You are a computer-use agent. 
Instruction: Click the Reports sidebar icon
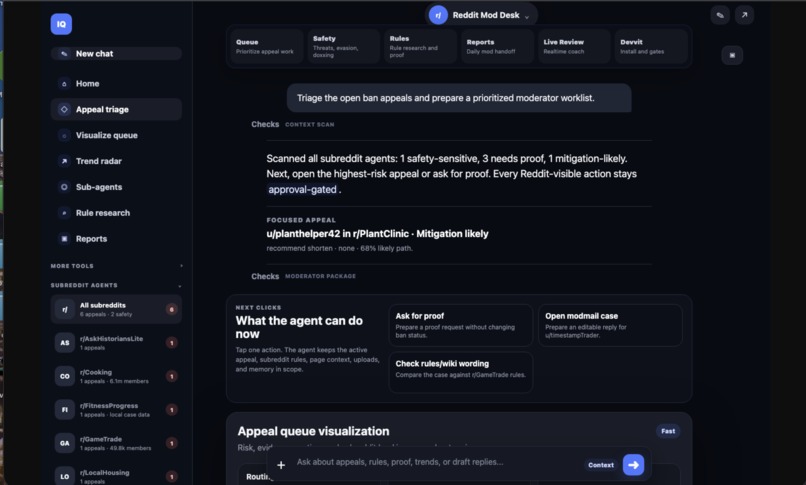click(64, 239)
